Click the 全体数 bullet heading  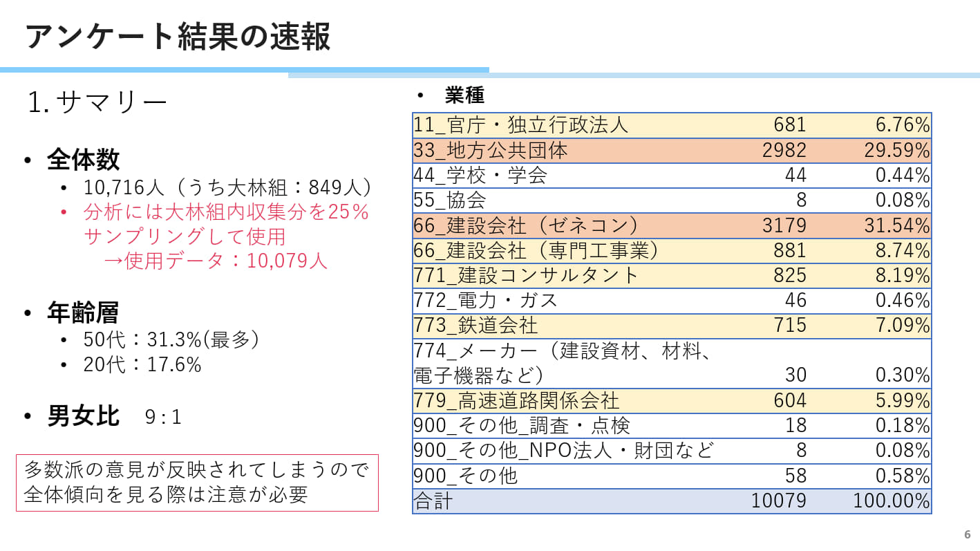[x=83, y=160]
